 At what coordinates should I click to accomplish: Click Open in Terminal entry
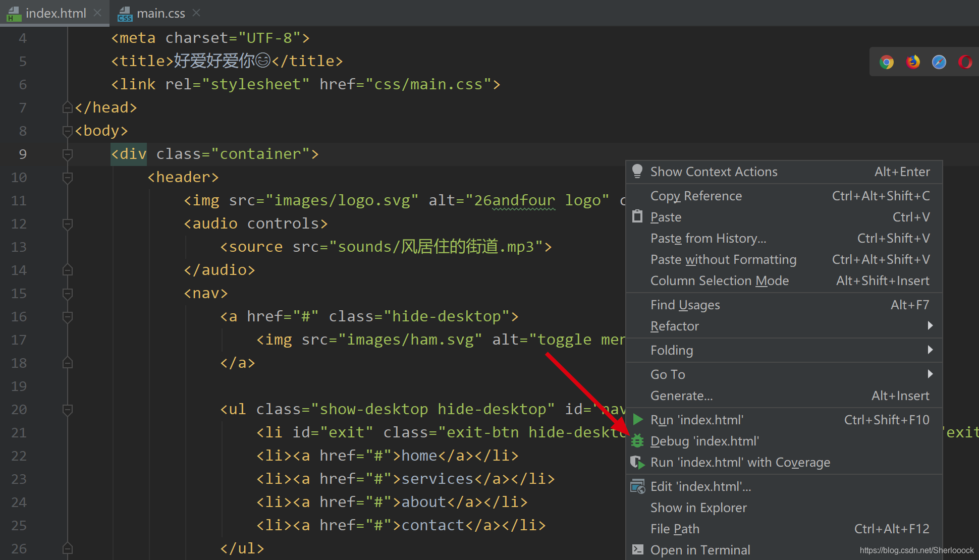click(700, 550)
